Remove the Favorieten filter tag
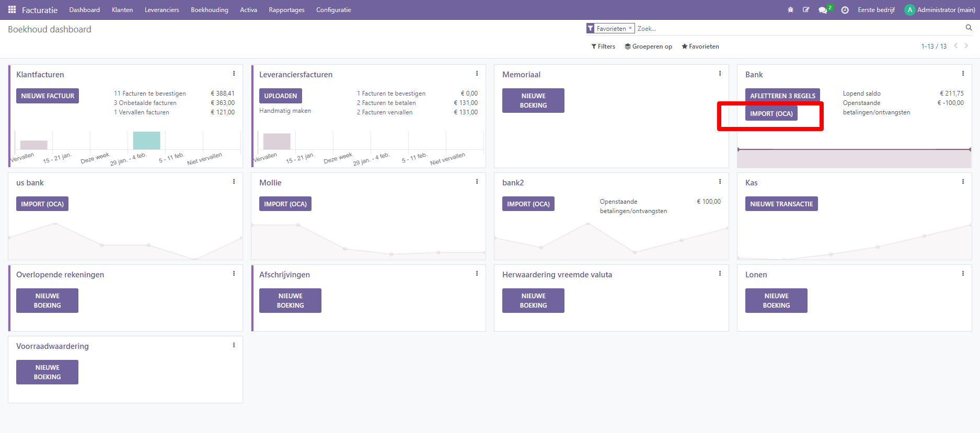980x433 pixels. point(630,28)
